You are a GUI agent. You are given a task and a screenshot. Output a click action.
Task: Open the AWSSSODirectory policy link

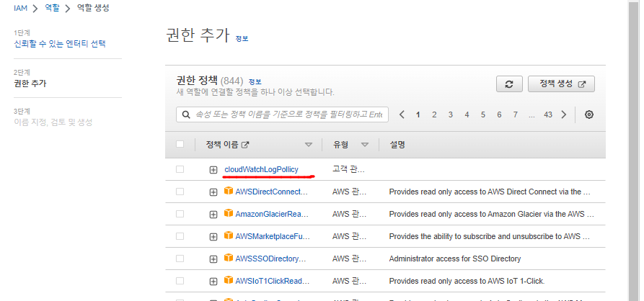click(271, 259)
